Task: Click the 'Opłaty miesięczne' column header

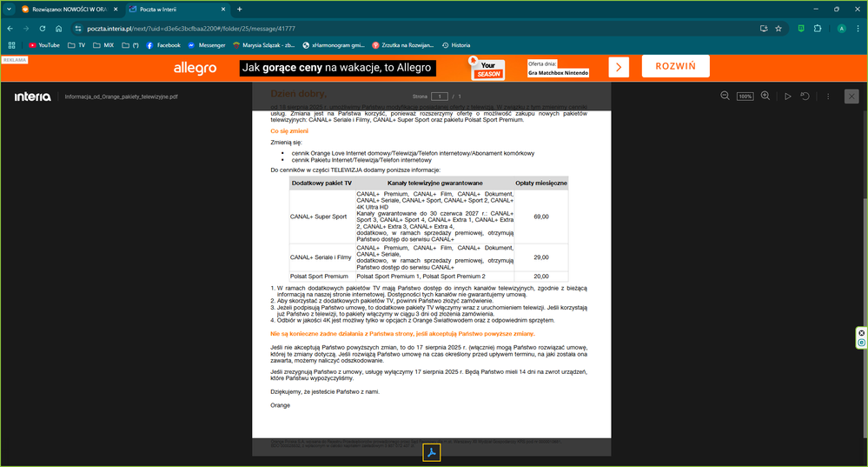Action: [540, 183]
